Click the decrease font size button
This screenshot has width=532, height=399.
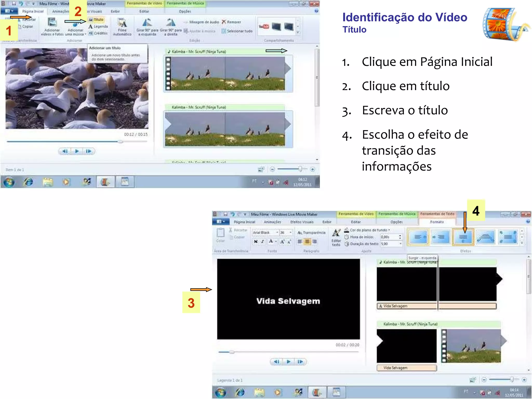pyautogui.click(x=289, y=242)
